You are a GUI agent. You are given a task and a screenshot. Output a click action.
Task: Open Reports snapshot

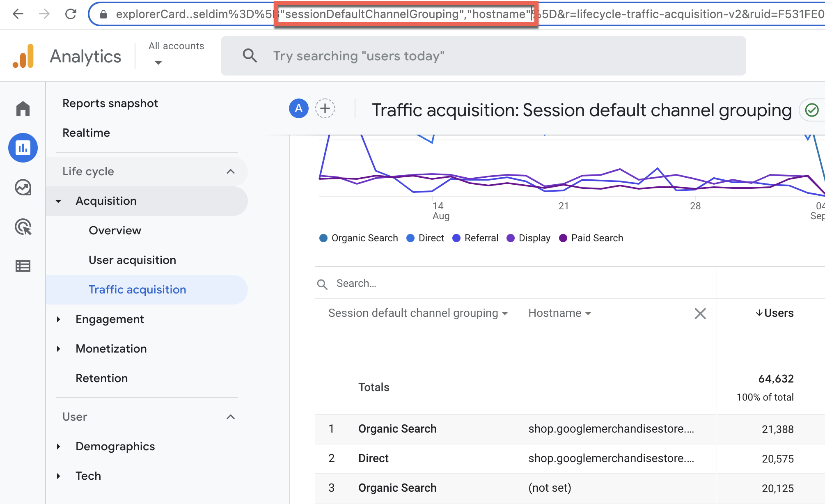[110, 103]
